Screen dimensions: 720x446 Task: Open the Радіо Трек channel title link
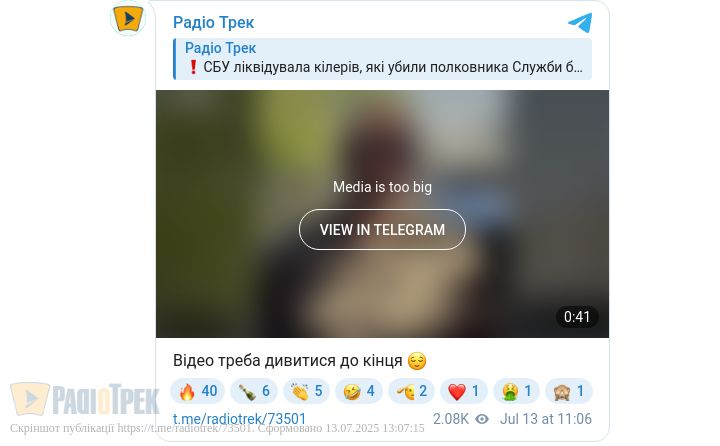[x=214, y=22]
